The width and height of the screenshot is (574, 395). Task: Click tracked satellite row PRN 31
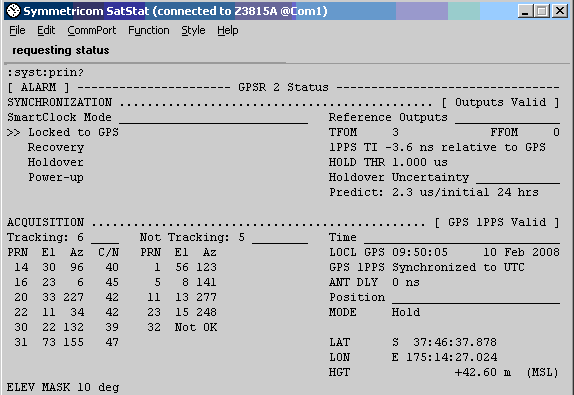click(66, 342)
